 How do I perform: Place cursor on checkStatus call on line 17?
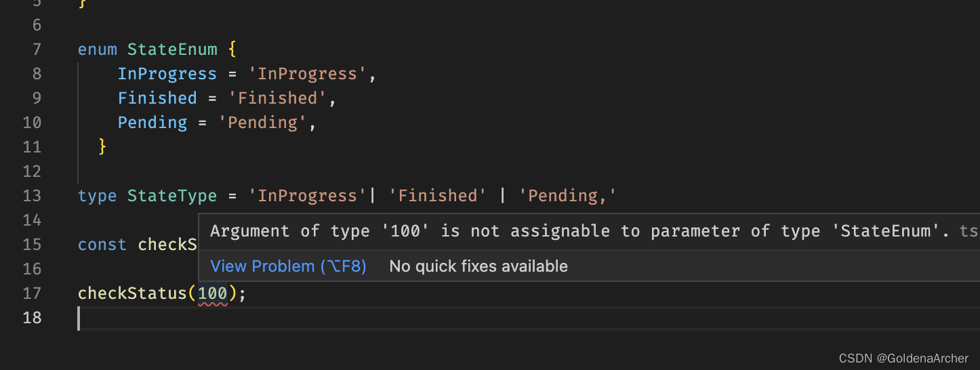pyautogui.click(x=131, y=293)
